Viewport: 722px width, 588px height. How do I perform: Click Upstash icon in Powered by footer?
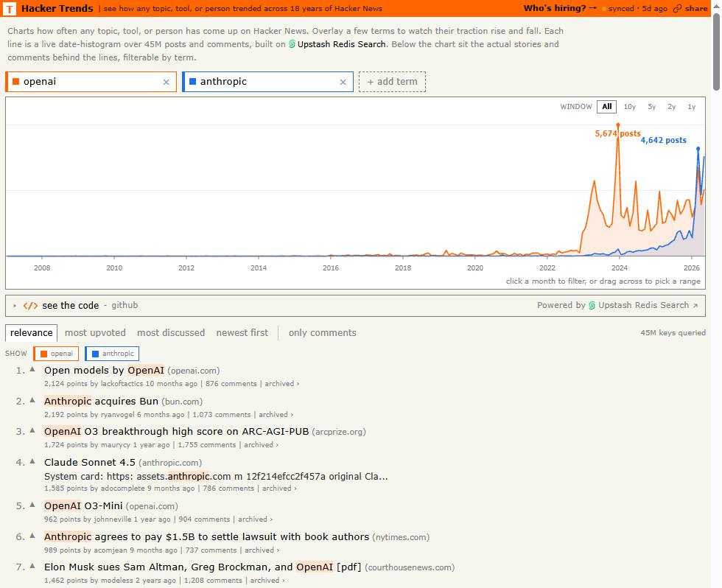pos(592,305)
